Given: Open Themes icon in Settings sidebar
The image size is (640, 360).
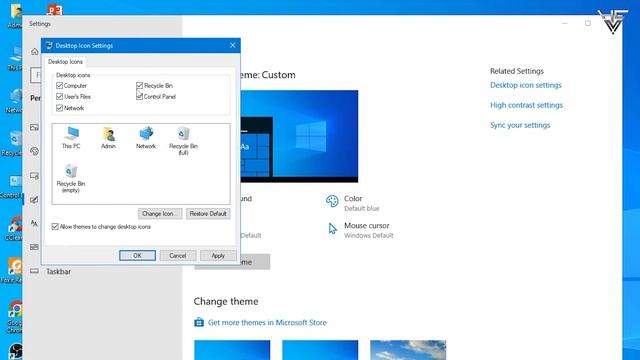Looking at the screenshot, I should point(34,200).
